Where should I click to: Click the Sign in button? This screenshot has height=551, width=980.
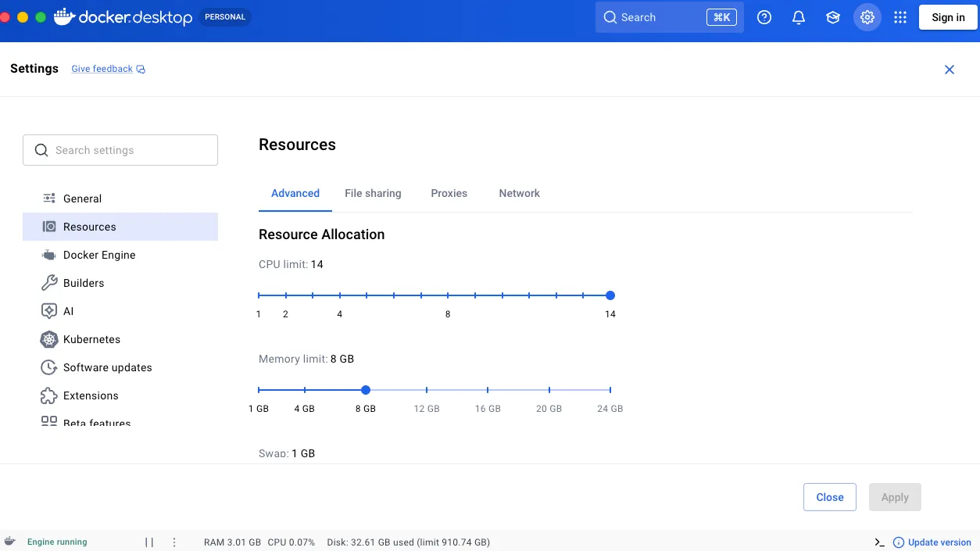[948, 17]
